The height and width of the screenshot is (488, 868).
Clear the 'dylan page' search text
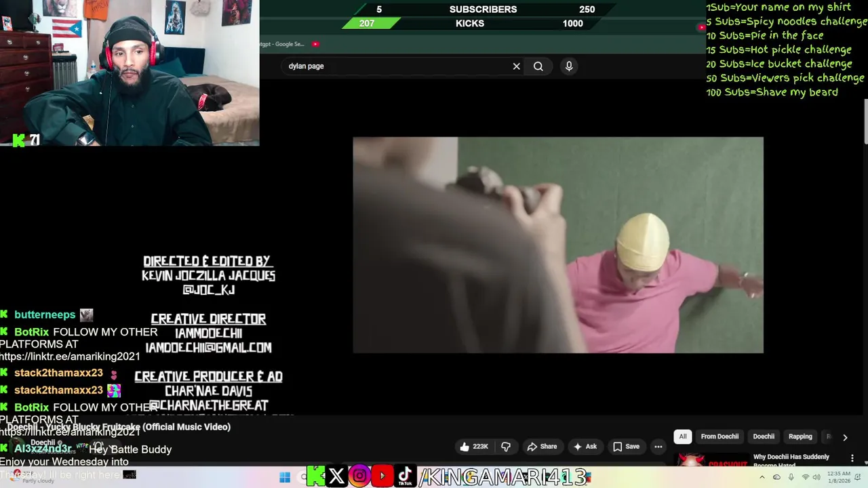[516, 66]
